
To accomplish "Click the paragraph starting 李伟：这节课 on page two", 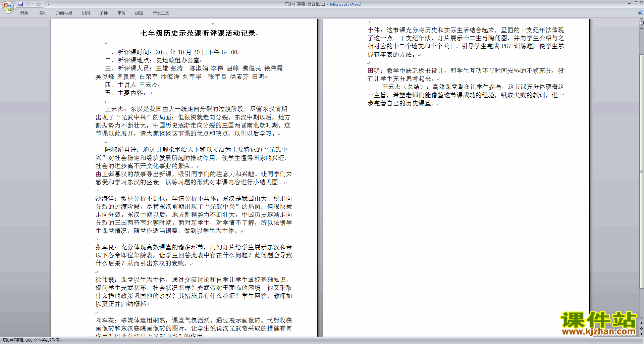I will point(466,42).
